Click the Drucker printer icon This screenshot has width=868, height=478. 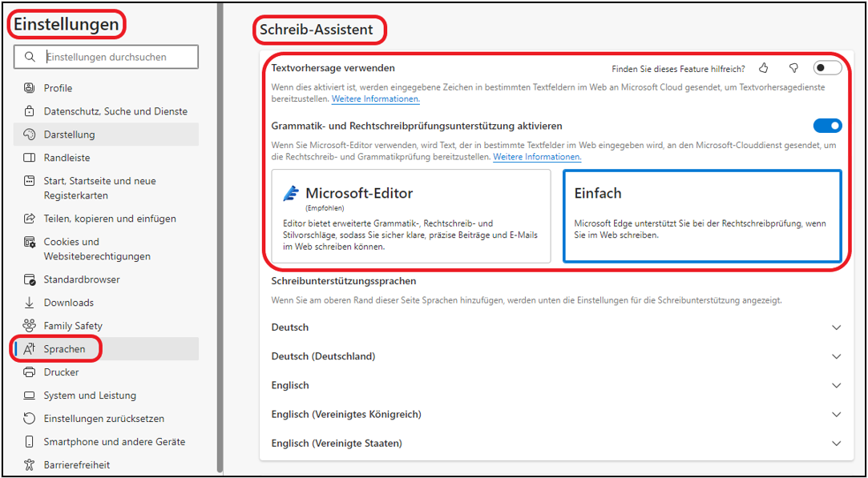pyautogui.click(x=30, y=372)
